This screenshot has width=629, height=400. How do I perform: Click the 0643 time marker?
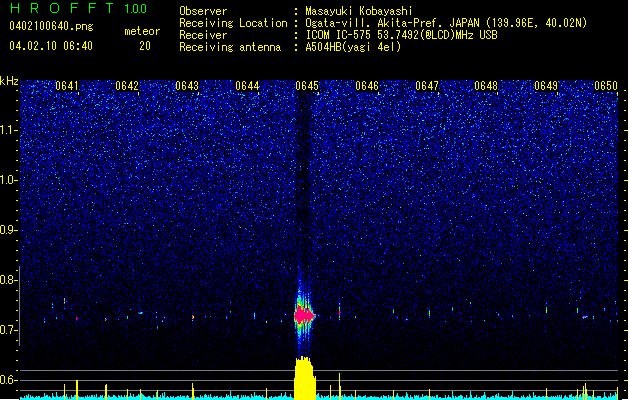point(187,86)
